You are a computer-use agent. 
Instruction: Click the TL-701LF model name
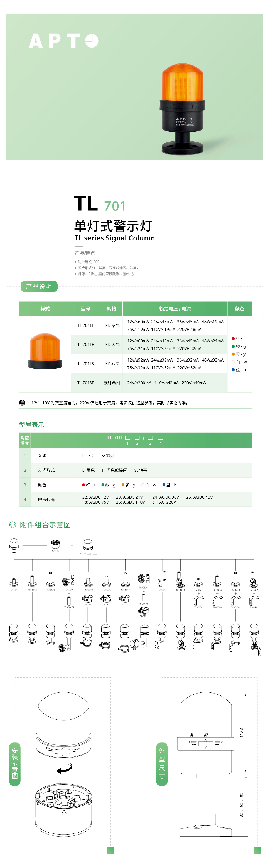86,344
